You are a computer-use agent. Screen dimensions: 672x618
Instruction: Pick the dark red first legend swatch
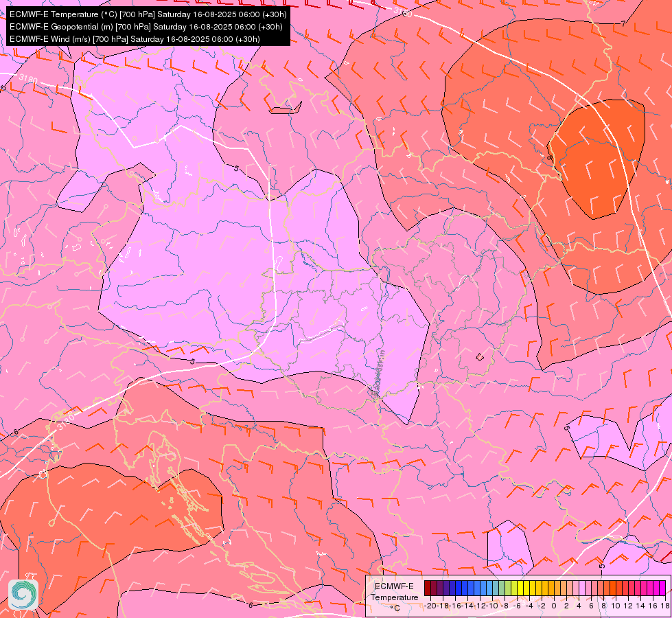pyautogui.click(x=427, y=588)
